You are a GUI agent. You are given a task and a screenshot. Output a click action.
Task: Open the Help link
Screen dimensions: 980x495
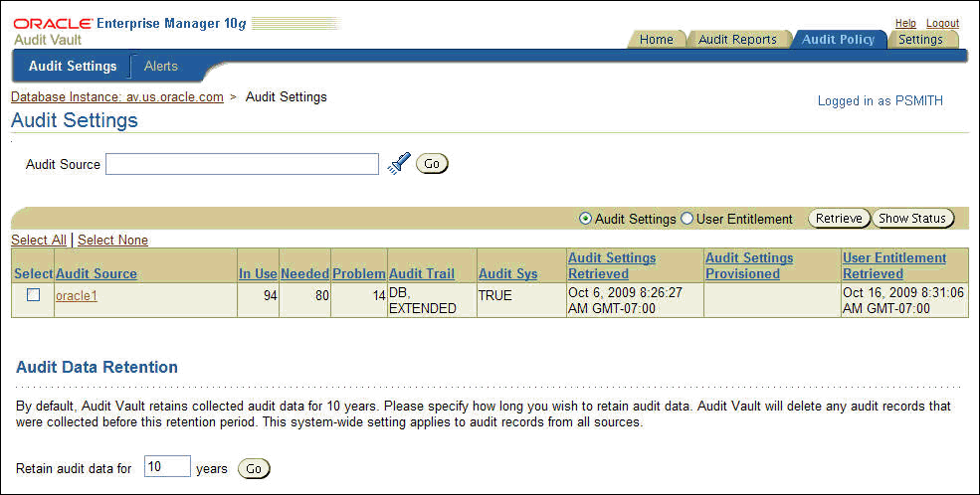905,23
